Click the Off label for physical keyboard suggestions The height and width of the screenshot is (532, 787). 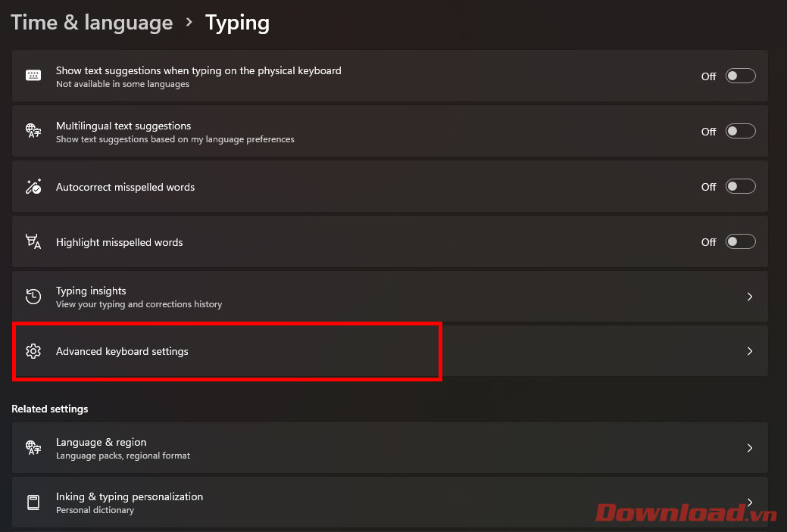708,76
